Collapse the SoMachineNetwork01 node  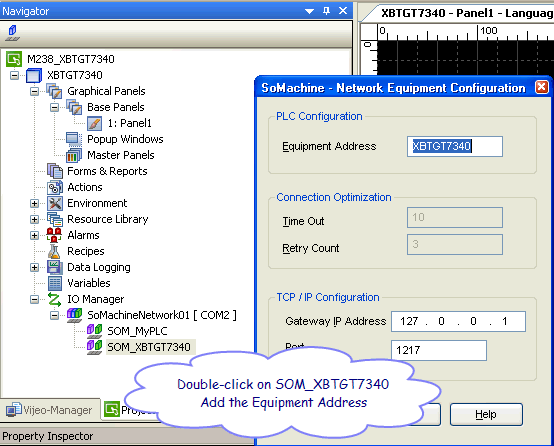pos(54,315)
